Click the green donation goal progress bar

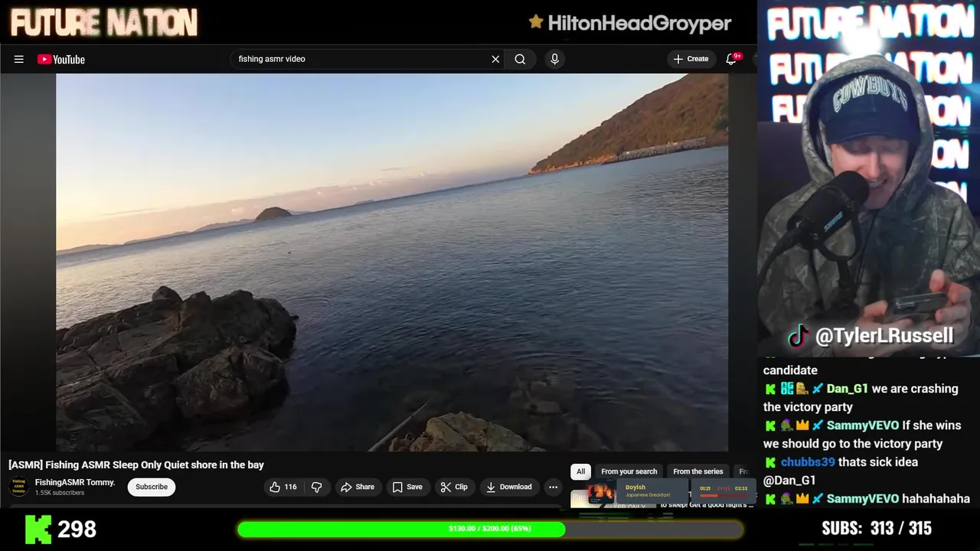pyautogui.click(x=490, y=529)
